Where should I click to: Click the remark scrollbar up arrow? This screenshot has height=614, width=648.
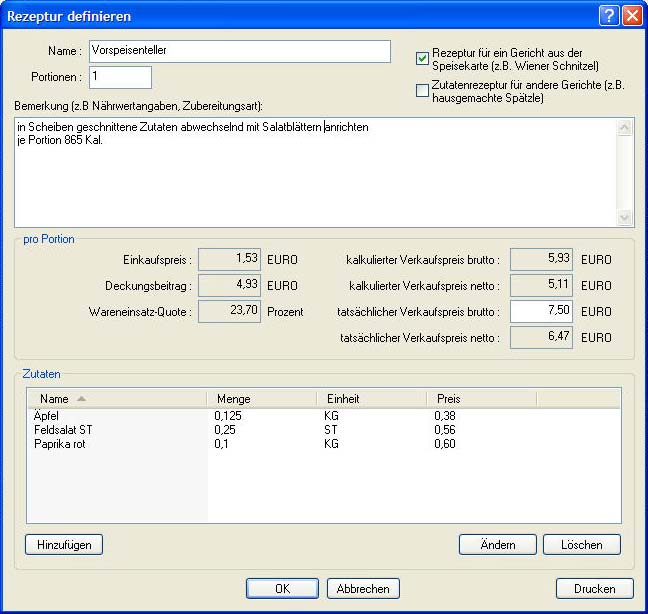(x=624, y=128)
